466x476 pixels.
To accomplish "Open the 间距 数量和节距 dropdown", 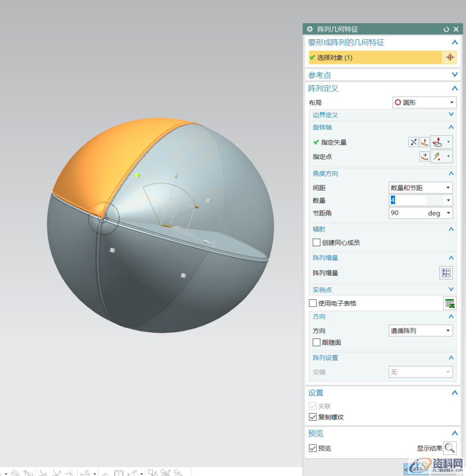I will tap(421, 188).
